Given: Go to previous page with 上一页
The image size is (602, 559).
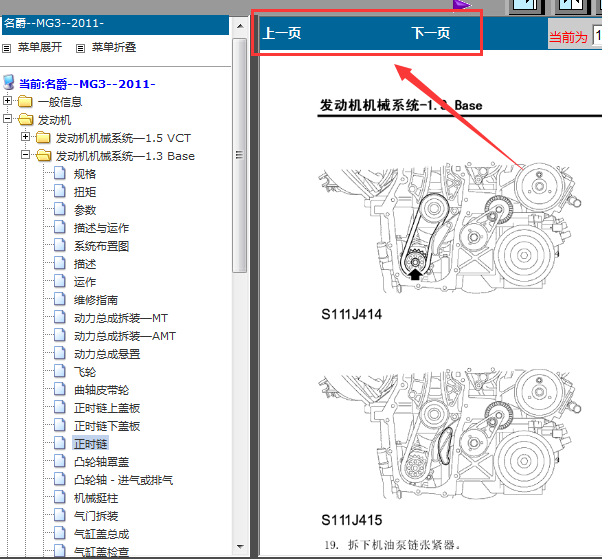Looking at the screenshot, I should pyautogui.click(x=282, y=33).
